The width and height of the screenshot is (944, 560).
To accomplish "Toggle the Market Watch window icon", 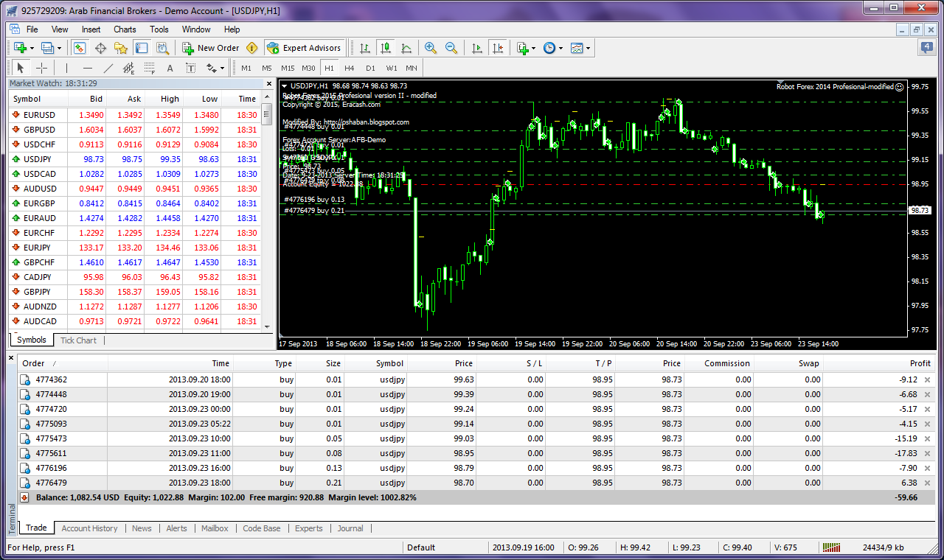I will 80,48.
